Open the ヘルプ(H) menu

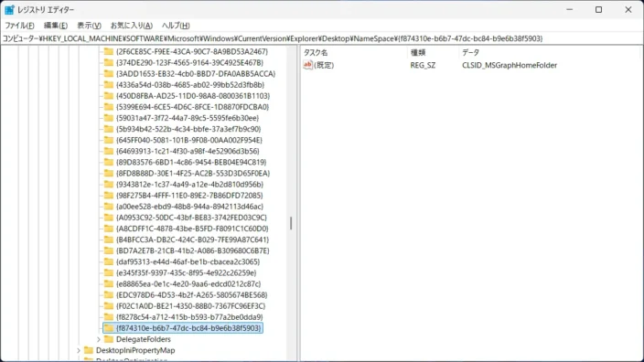176,26
